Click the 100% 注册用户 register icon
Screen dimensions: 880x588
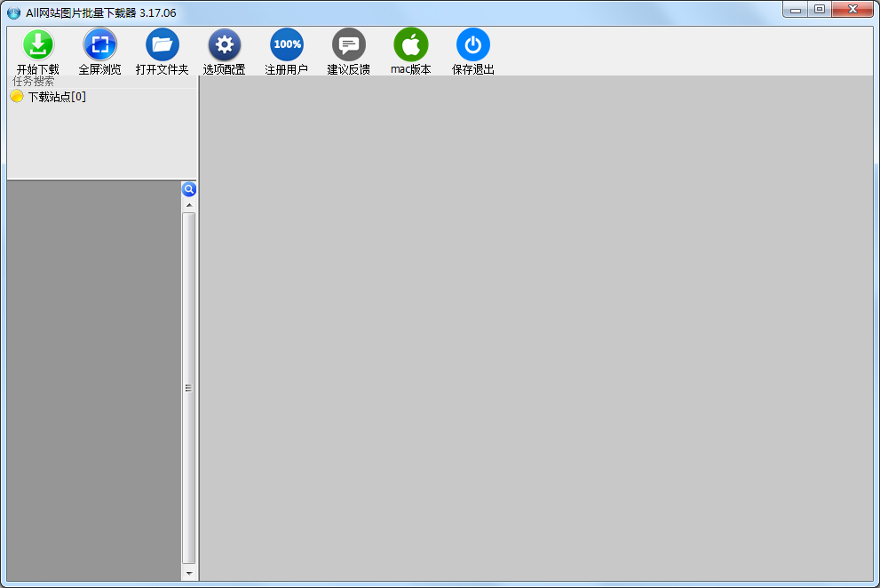[x=286, y=45]
